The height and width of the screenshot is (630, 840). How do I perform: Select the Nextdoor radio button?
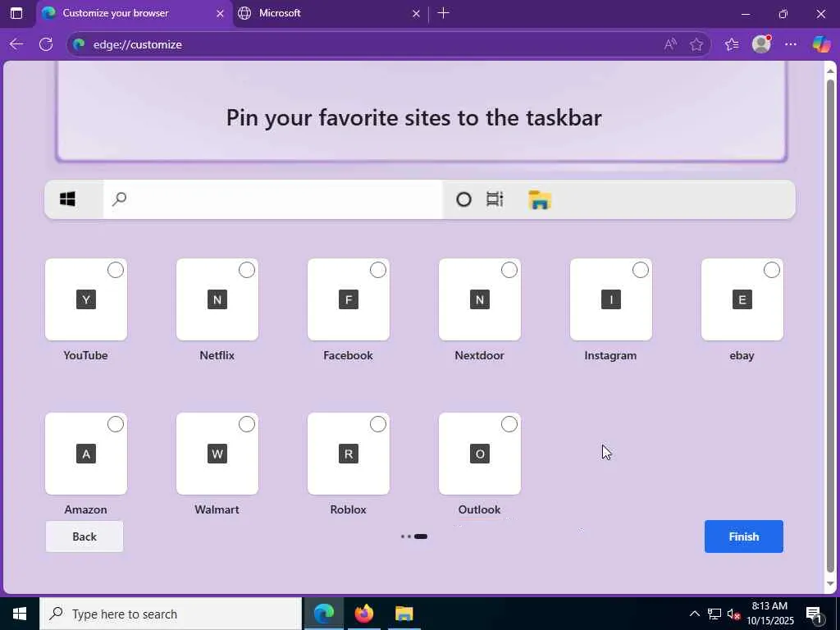coord(509,270)
